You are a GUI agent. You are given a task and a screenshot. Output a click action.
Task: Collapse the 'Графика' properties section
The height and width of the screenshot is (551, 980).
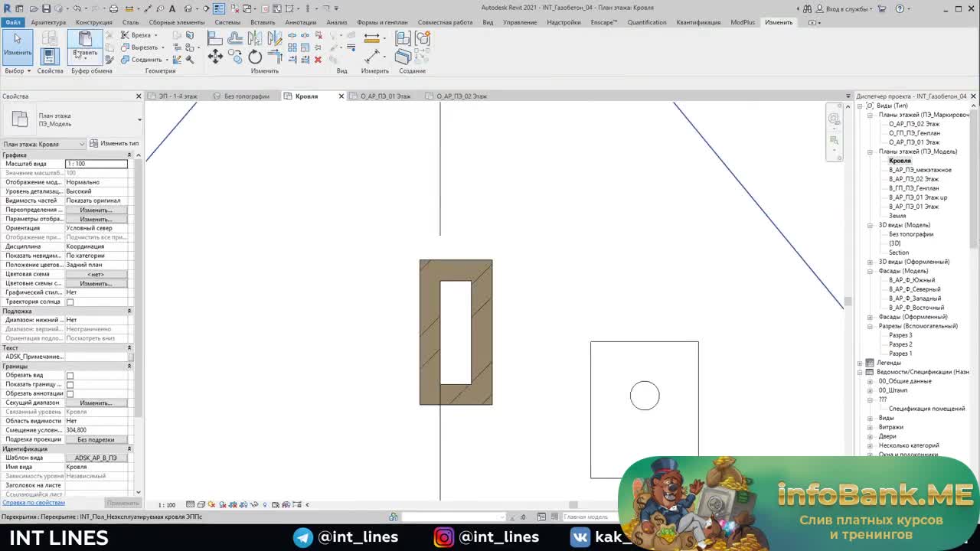[x=129, y=155]
